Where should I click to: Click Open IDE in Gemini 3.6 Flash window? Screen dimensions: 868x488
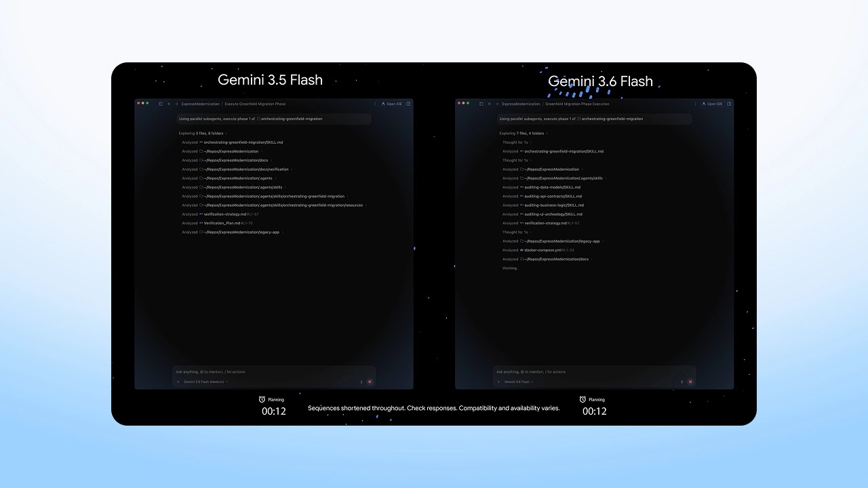click(712, 104)
